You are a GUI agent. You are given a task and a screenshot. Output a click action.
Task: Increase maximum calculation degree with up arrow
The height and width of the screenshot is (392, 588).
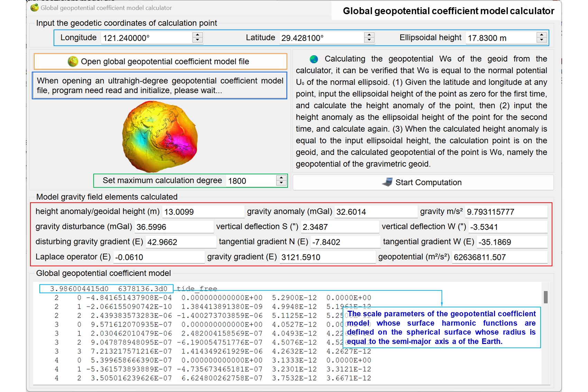pos(281,178)
